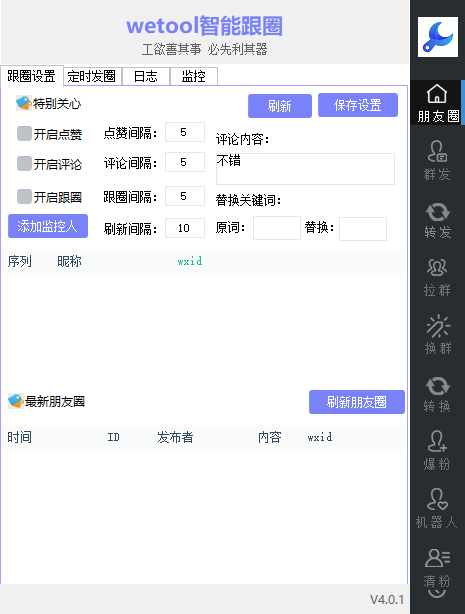Click the 刷新朋友圈 button
This screenshot has height=614, width=465.
coord(356,402)
